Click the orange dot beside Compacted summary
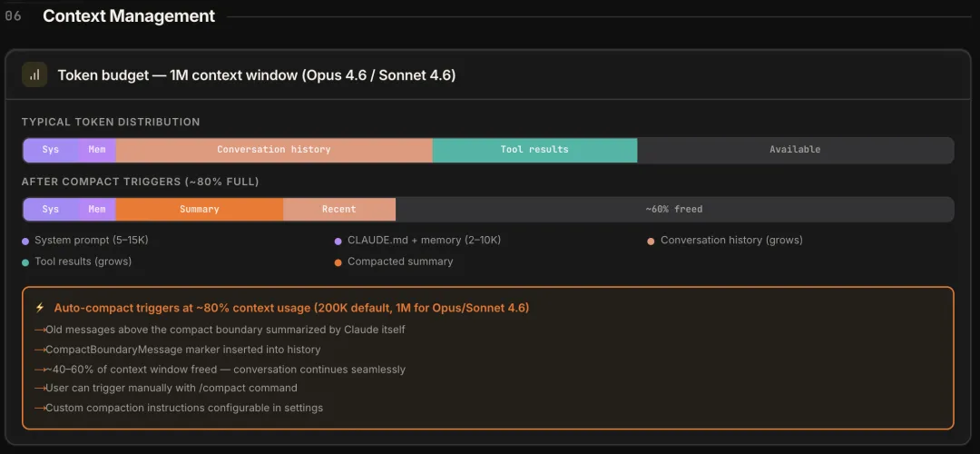 coord(338,262)
